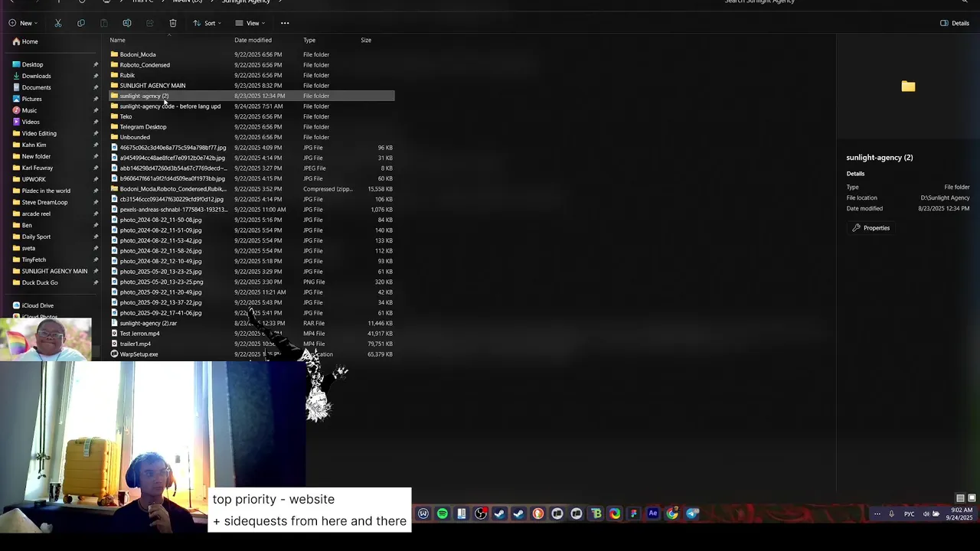Open Video Editing folder in sidebar
Image resolution: width=980 pixels, height=551 pixels.
pos(39,133)
